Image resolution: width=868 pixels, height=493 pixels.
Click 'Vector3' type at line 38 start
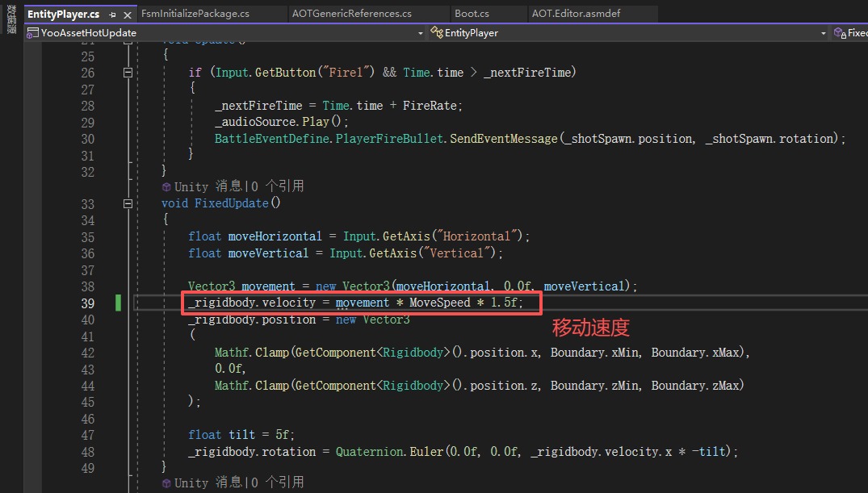(x=212, y=286)
